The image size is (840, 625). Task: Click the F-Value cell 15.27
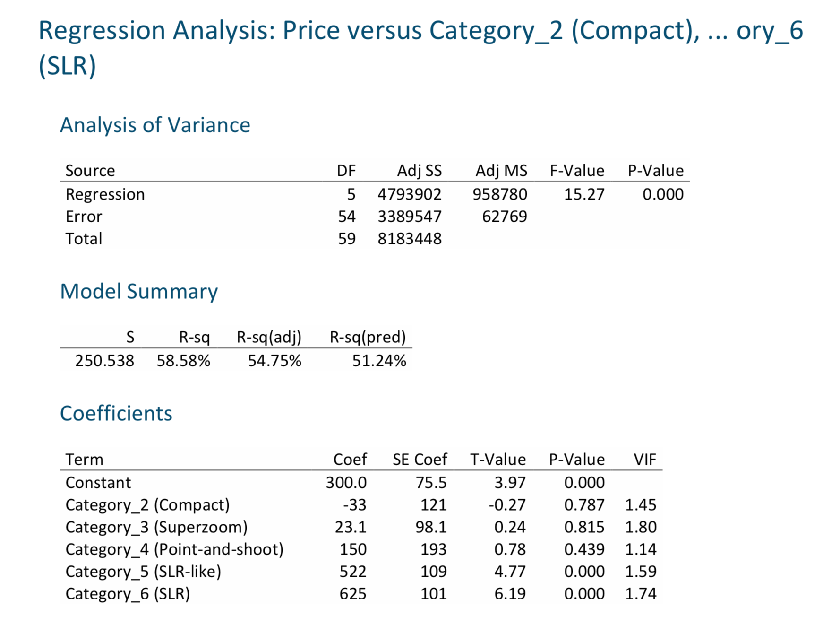(x=584, y=194)
